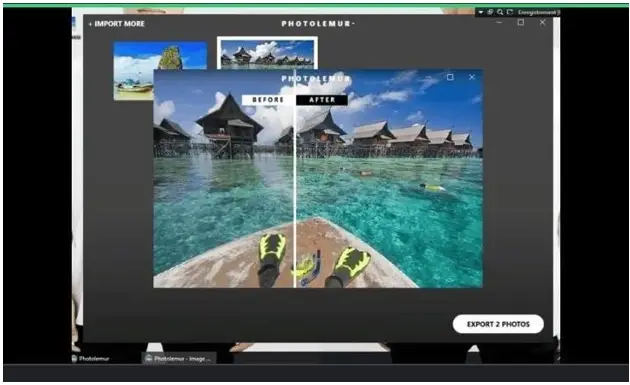Image resolution: width=630 pixels, height=385 pixels.
Task: Click the icon right of the magnifier
Action: pos(510,12)
